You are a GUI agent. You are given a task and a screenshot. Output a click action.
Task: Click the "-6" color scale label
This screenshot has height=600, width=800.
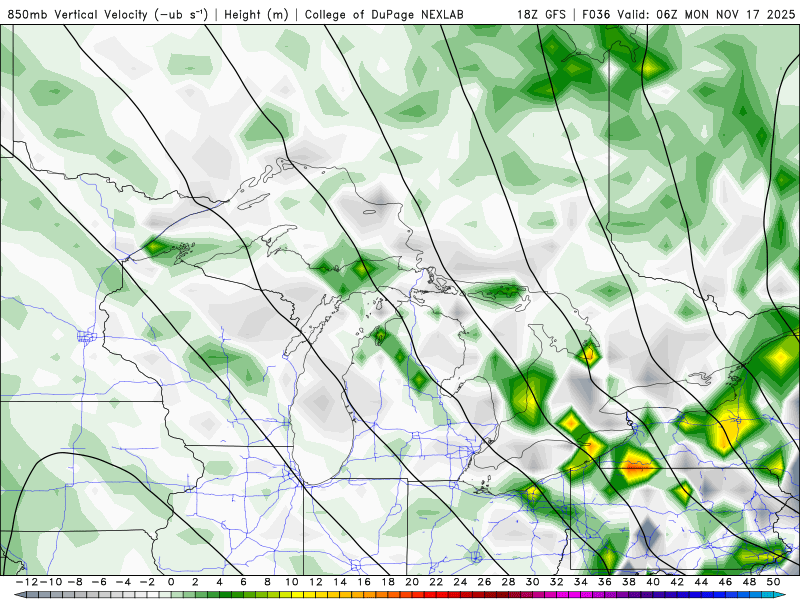(x=98, y=582)
